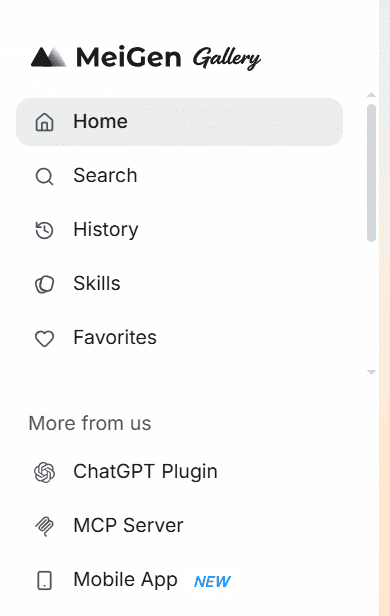Open the Home menu item
The image size is (390, 616).
click(x=179, y=122)
